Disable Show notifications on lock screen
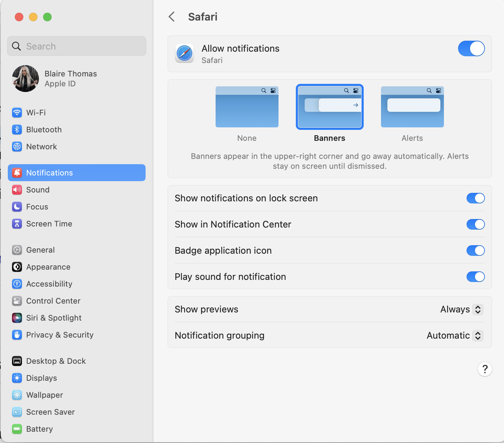The height and width of the screenshot is (443, 504). click(476, 198)
